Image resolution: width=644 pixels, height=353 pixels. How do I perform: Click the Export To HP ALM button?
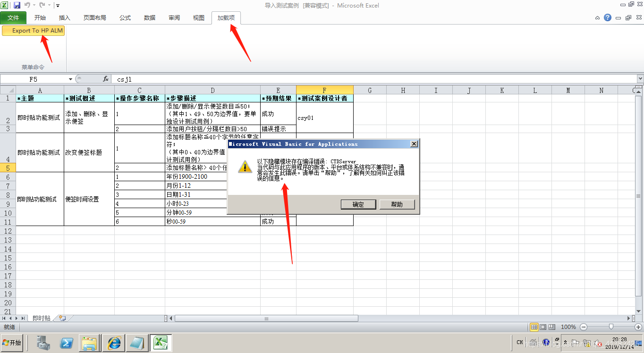click(x=33, y=30)
